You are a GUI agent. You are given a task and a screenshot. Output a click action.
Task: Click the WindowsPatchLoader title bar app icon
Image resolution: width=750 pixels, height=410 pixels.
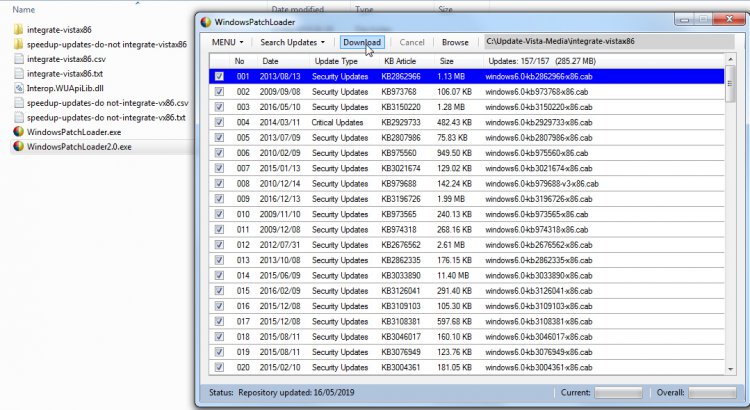(x=206, y=22)
